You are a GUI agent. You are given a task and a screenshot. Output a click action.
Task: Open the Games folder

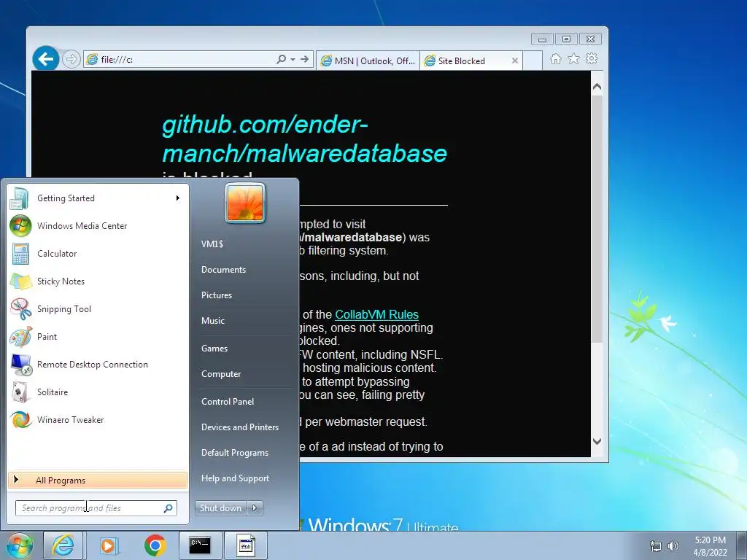[214, 349]
